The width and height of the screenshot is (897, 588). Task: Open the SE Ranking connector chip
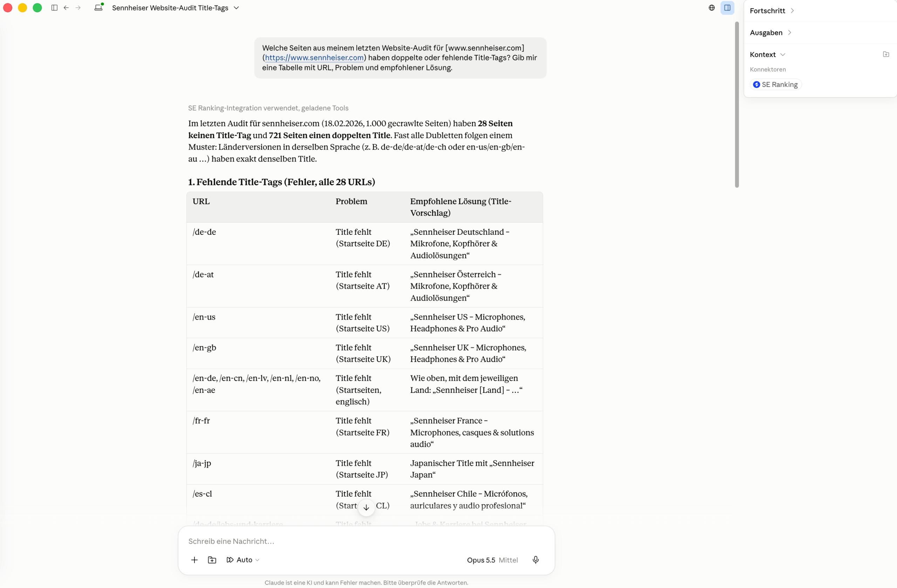tap(775, 85)
